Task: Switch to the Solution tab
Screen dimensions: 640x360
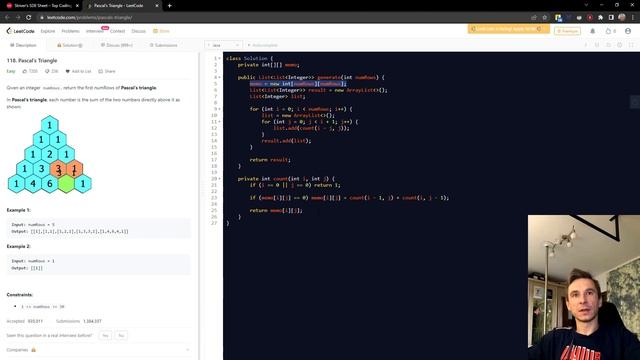Action: [70, 45]
